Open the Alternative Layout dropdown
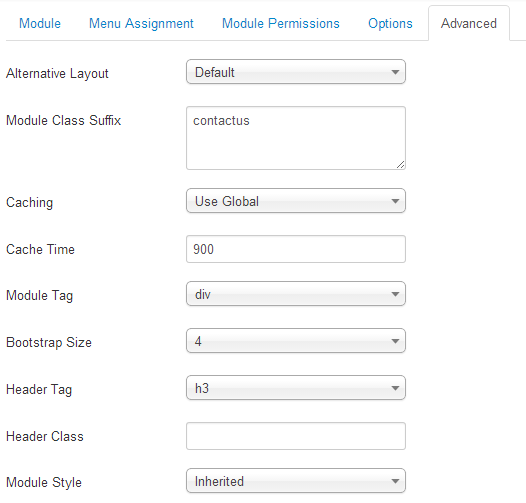The height and width of the screenshot is (503, 526). [296, 72]
